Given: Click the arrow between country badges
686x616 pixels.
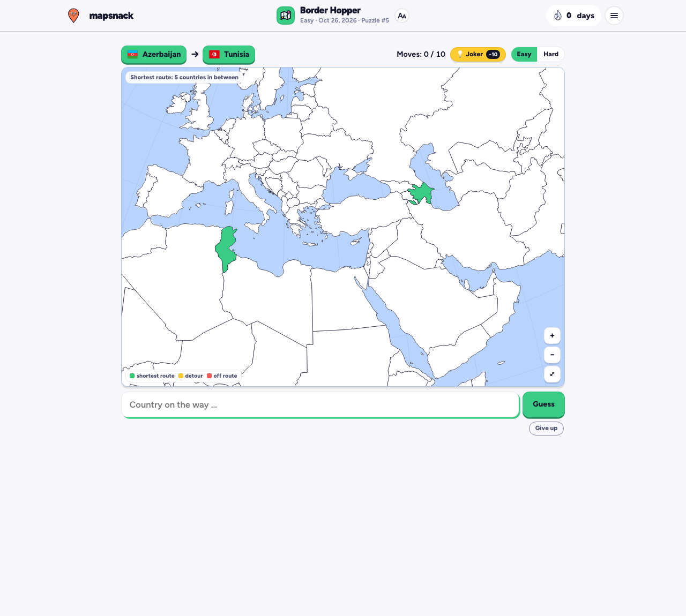Looking at the screenshot, I should click(x=195, y=54).
